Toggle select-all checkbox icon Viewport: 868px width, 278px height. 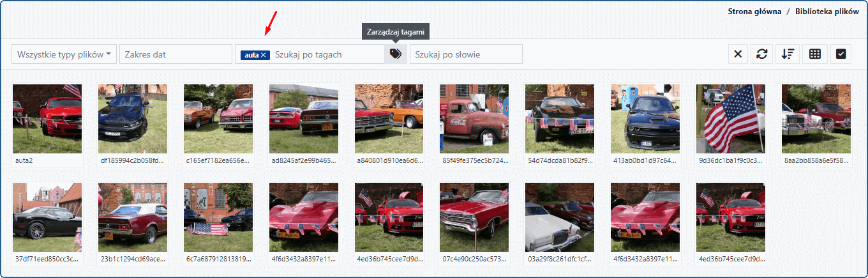841,54
